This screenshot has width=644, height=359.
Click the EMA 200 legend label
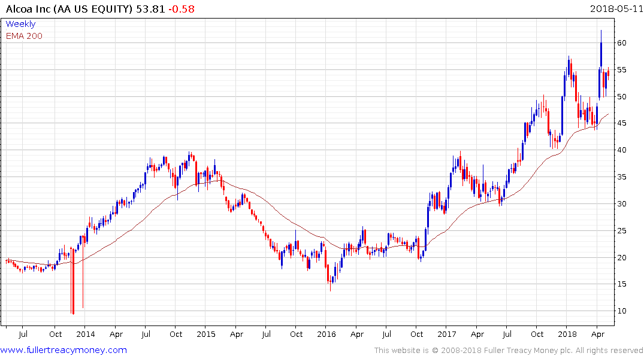click(x=24, y=36)
